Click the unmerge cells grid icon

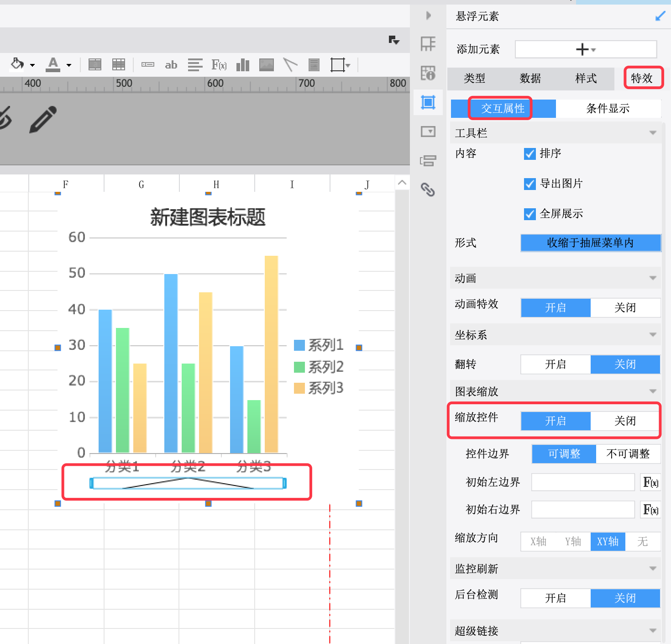pos(119,65)
